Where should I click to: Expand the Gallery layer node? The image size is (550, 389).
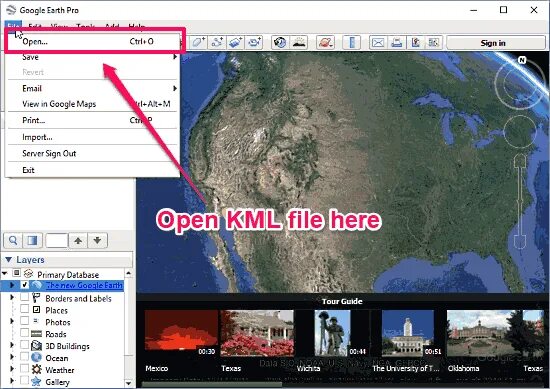(x=12, y=381)
